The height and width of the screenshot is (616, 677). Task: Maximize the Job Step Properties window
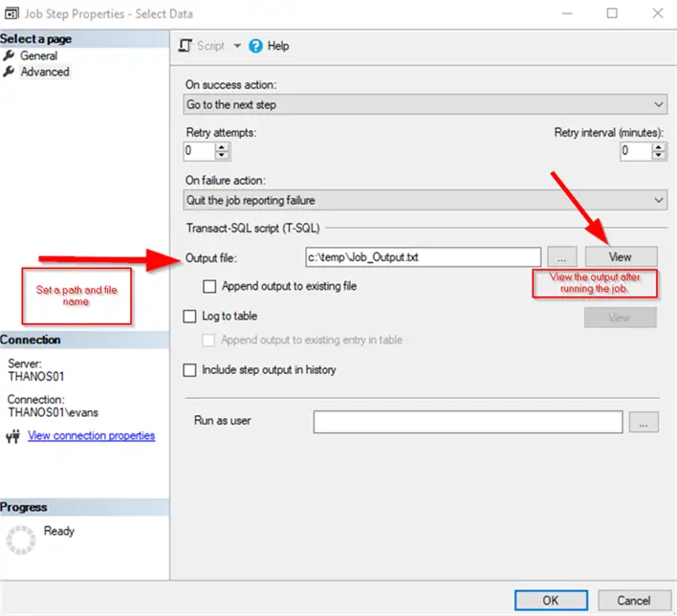point(612,13)
